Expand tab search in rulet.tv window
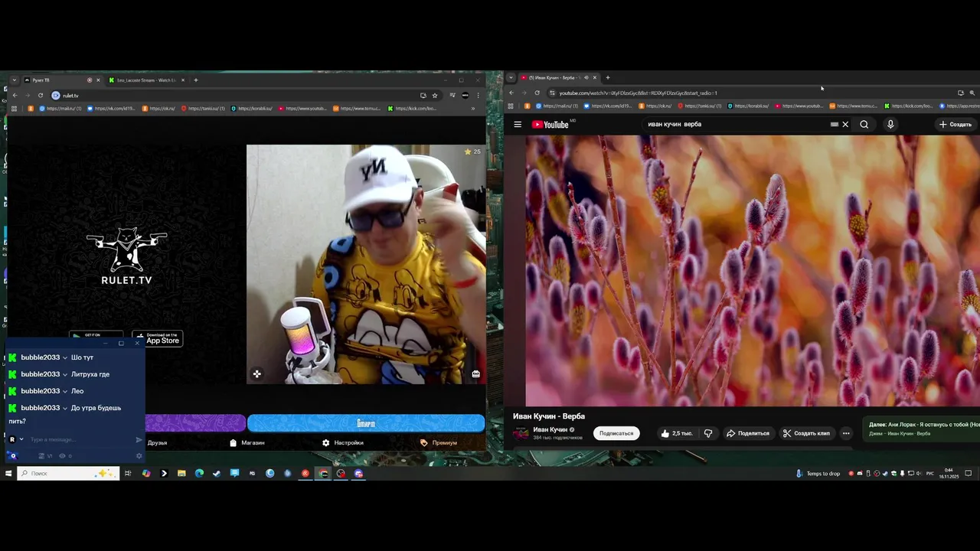The width and height of the screenshot is (980, 551). click(x=14, y=80)
